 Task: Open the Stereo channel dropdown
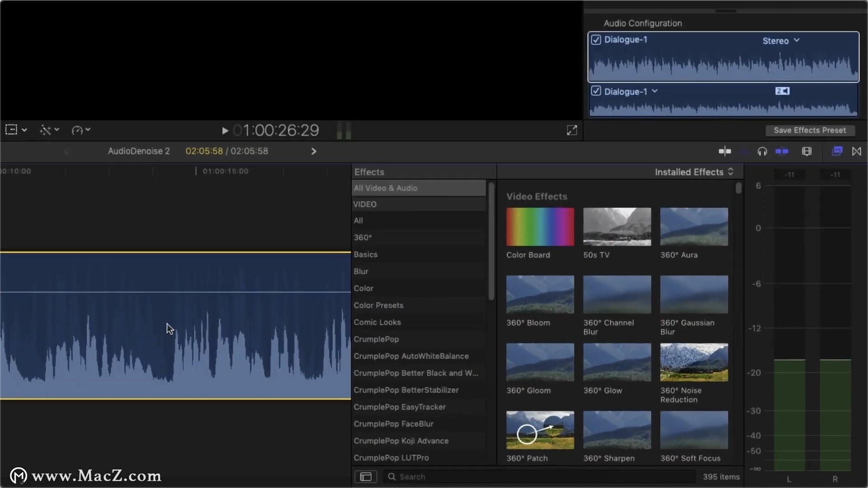(781, 41)
